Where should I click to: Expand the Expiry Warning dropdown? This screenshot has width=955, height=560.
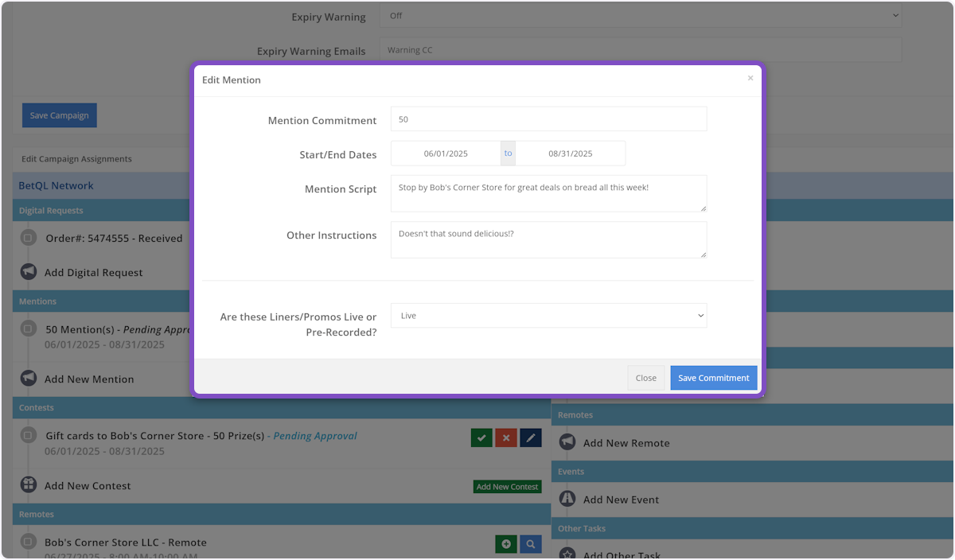click(x=641, y=15)
